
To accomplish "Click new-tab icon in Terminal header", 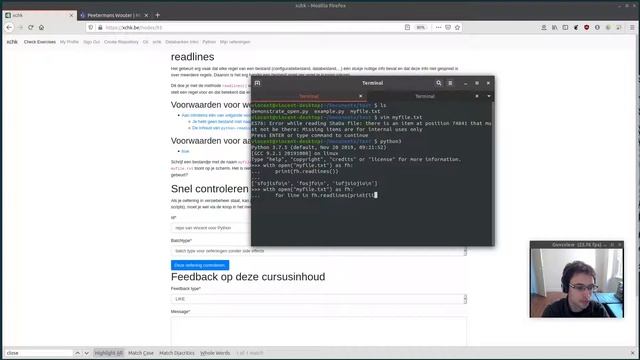I will [x=257, y=83].
